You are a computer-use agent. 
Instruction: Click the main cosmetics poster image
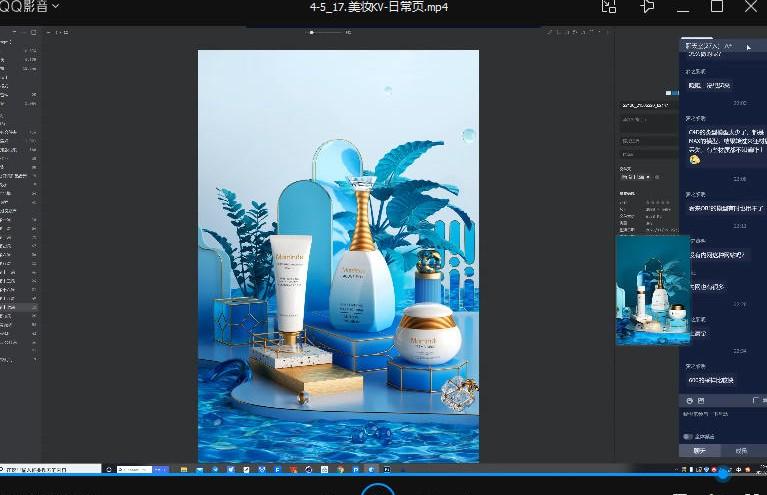tap(338, 256)
